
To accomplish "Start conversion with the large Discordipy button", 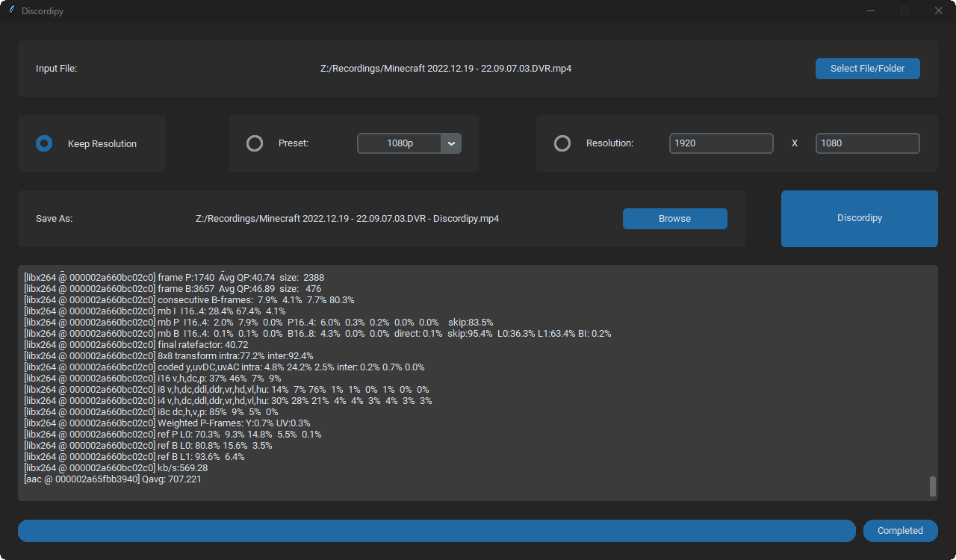I will (x=860, y=219).
